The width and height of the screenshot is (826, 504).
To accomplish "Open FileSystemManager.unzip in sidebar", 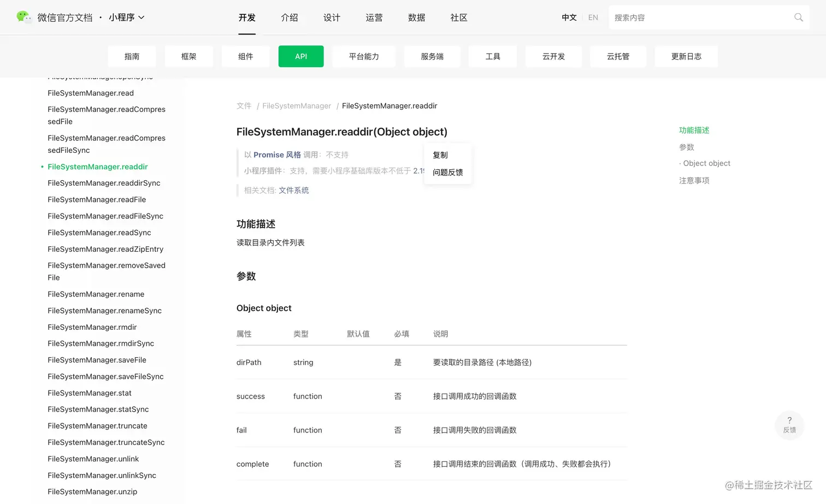I will point(92,491).
